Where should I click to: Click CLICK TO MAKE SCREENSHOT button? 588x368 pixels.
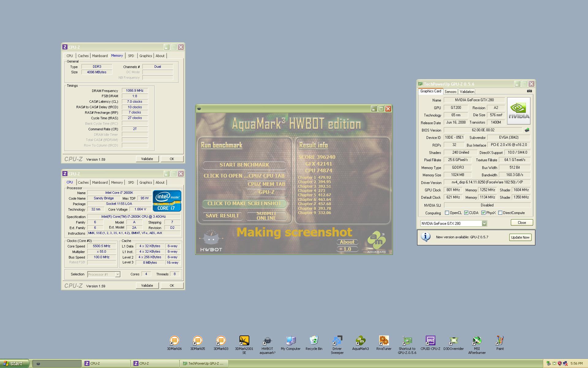coord(244,204)
